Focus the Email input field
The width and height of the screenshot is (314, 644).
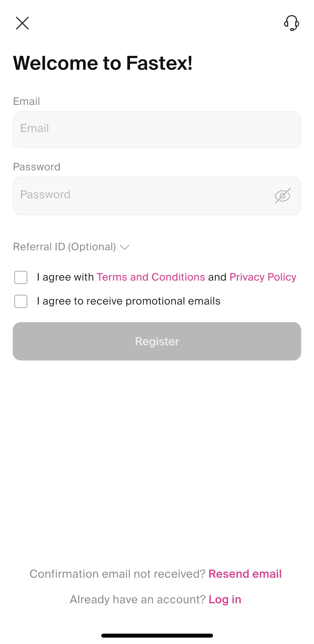[x=157, y=130]
